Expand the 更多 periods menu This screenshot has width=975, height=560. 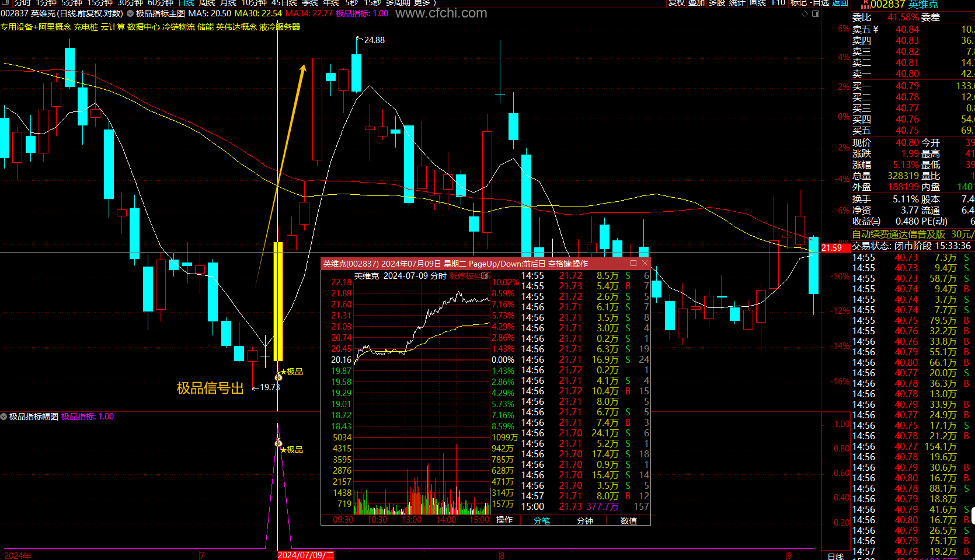point(424,3)
